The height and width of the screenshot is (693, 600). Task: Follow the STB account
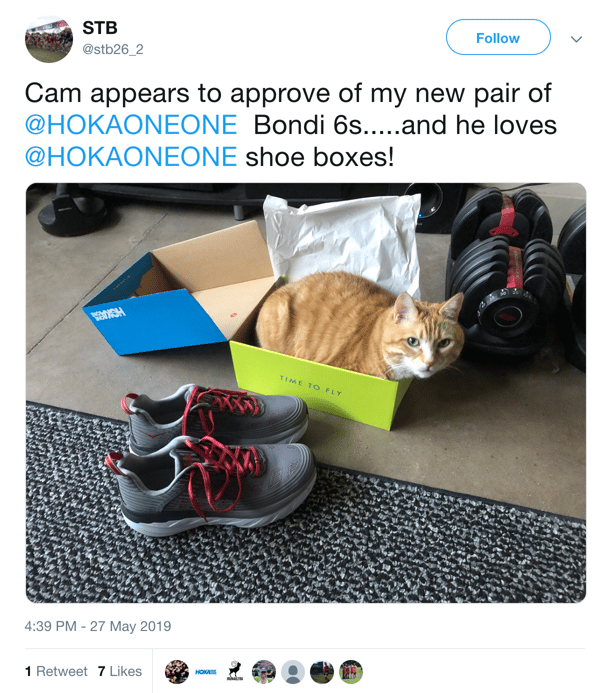point(498,37)
